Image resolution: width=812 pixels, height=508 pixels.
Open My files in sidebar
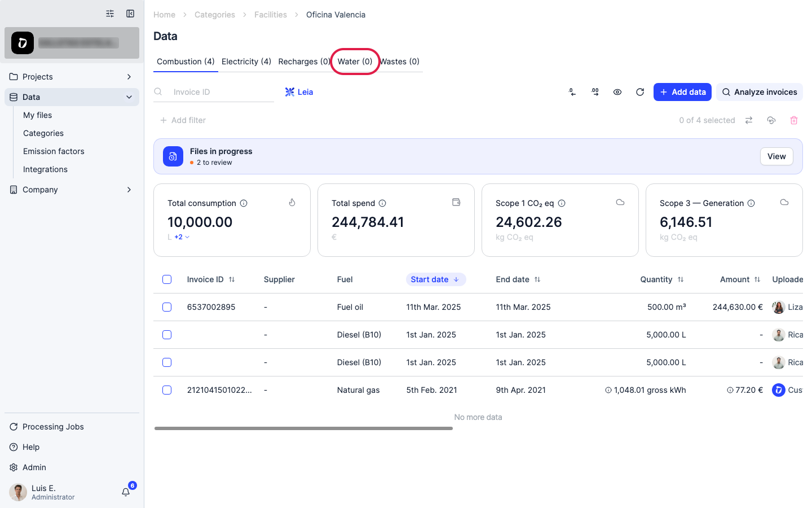[37, 115]
